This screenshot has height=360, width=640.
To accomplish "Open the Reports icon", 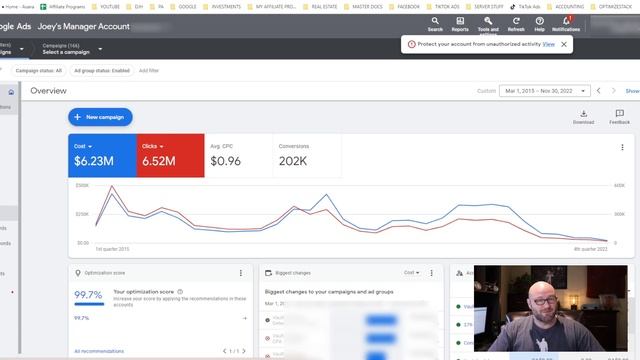I will (x=460, y=24).
